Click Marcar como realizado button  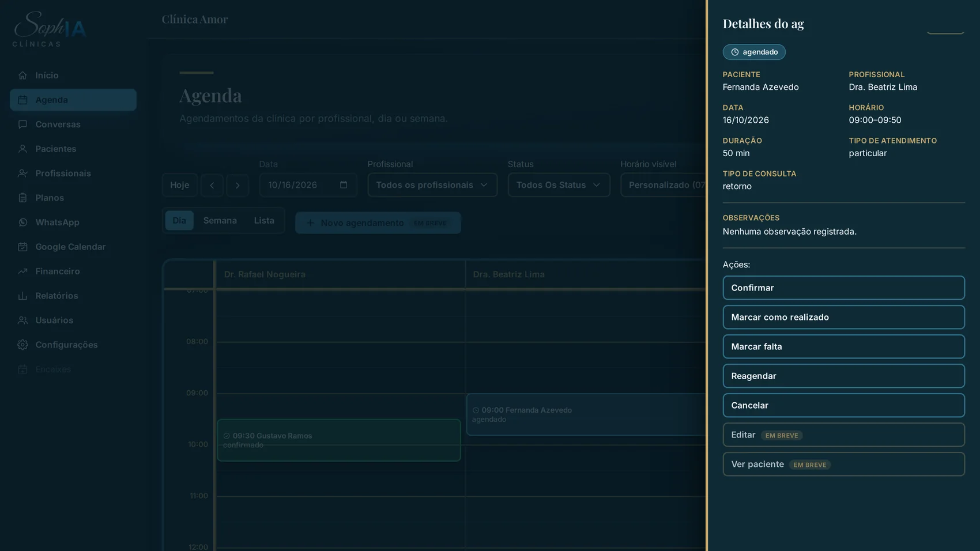coord(844,317)
